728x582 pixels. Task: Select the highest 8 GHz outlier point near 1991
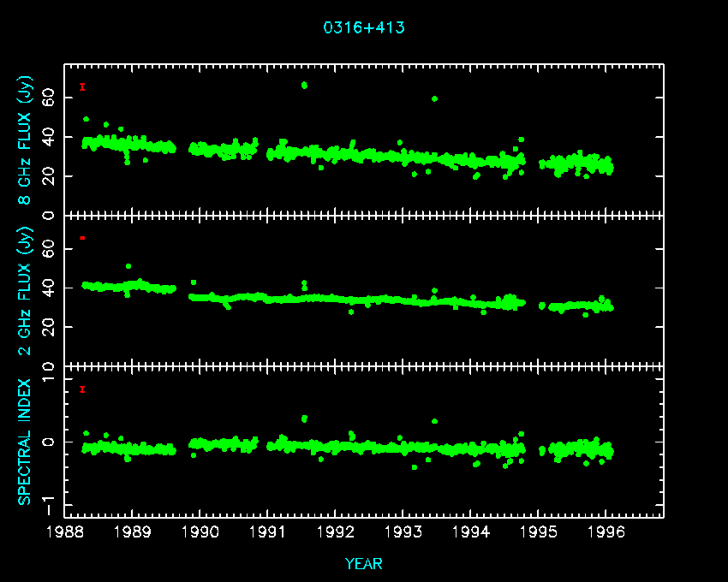[304, 85]
